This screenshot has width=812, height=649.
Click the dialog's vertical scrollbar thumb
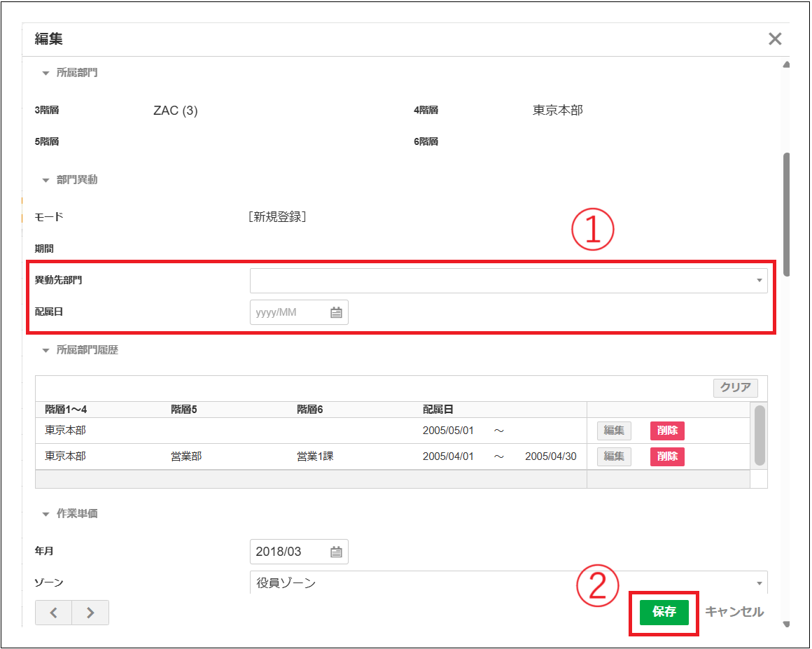pos(786,215)
